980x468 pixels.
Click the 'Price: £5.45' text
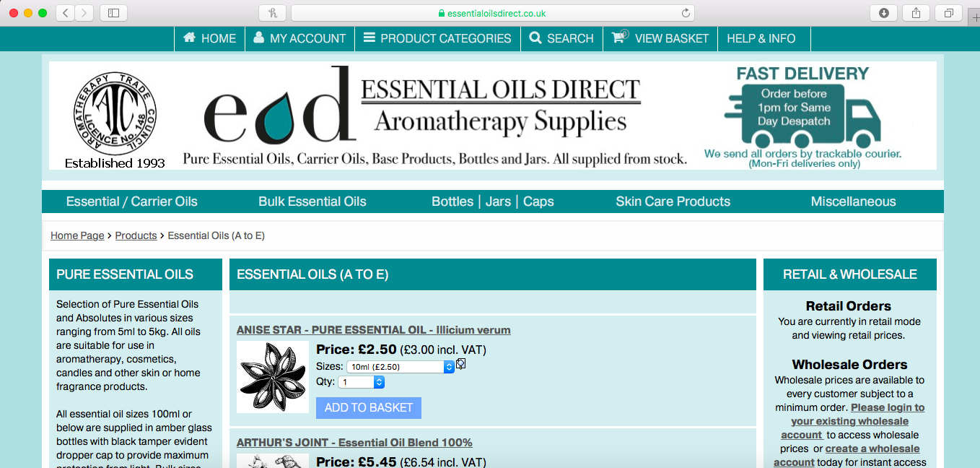tap(356, 462)
